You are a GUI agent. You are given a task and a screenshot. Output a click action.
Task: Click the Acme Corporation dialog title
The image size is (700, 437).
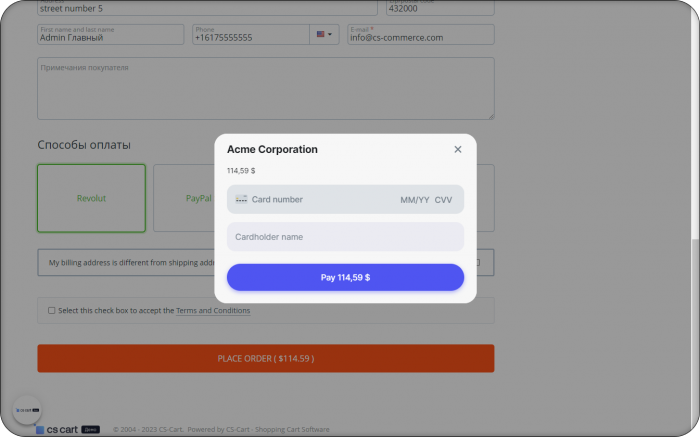coord(272,150)
